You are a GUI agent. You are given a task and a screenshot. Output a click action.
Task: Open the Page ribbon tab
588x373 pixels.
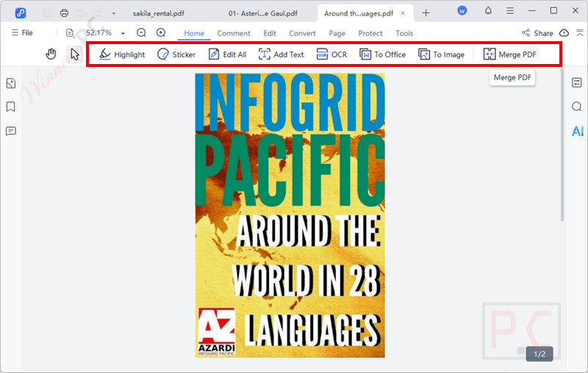click(337, 33)
